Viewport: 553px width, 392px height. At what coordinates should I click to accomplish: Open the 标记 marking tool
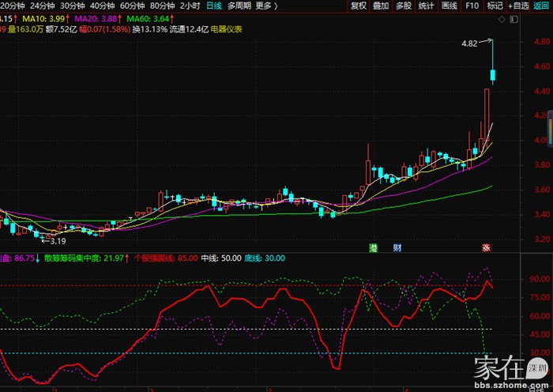click(x=495, y=6)
